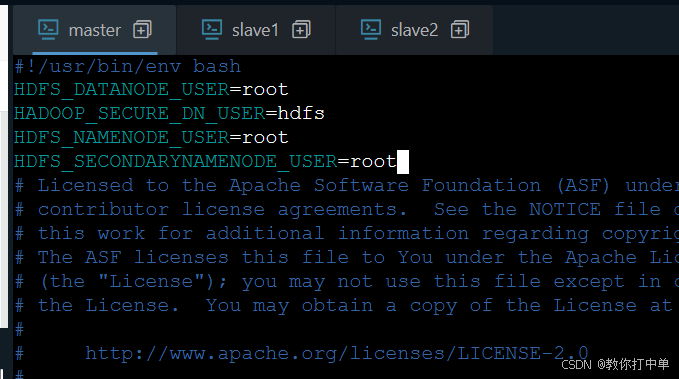Click the text HDFS_DATANODE_USER

tap(122, 90)
